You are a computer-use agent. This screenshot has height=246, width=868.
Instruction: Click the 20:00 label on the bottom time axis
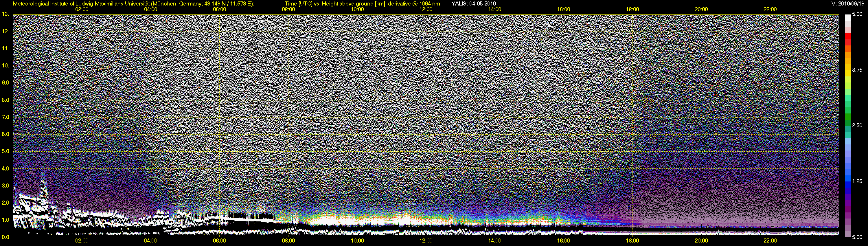coord(701,241)
